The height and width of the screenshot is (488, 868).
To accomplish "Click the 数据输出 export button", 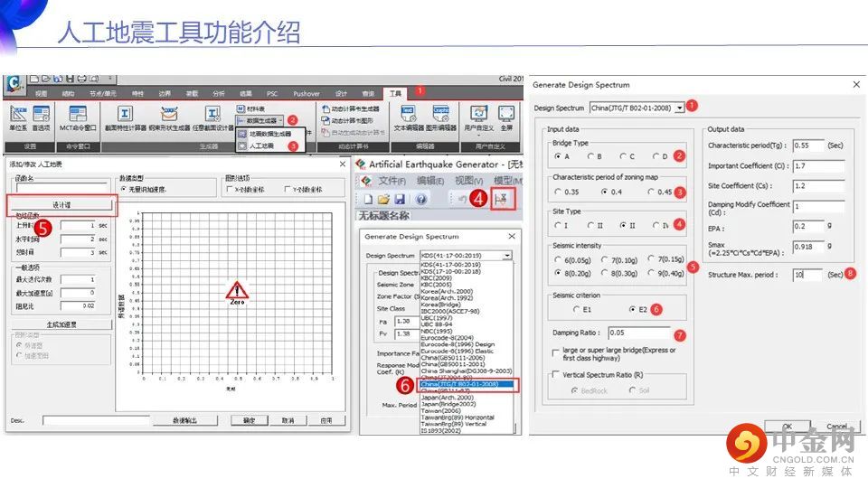I will [x=184, y=420].
